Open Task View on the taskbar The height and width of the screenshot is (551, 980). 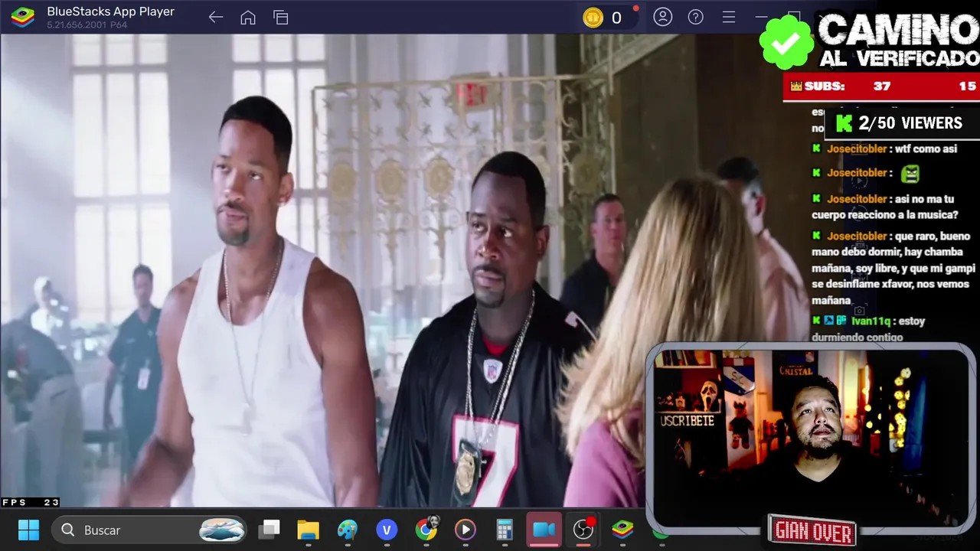click(x=269, y=530)
